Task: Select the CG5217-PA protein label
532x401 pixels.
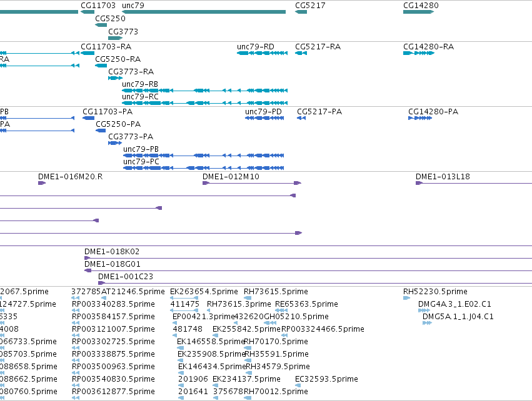Action: [x=319, y=112]
